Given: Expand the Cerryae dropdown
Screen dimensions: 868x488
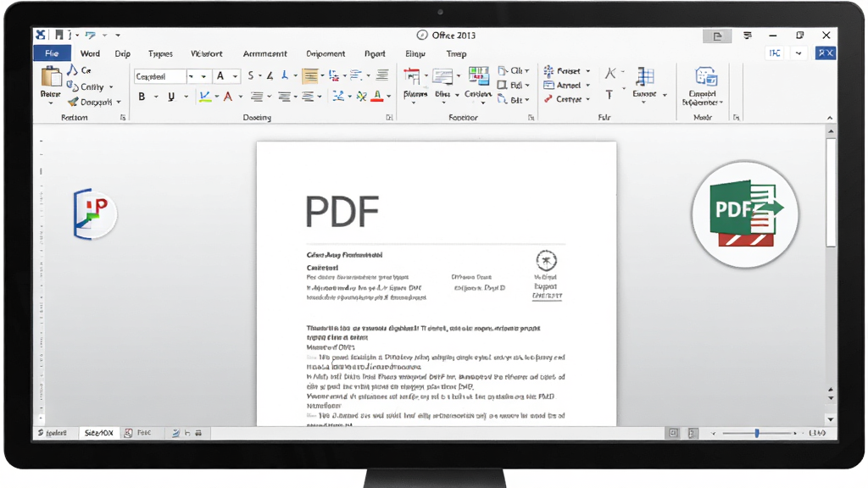Looking at the screenshot, I should (587, 99).
